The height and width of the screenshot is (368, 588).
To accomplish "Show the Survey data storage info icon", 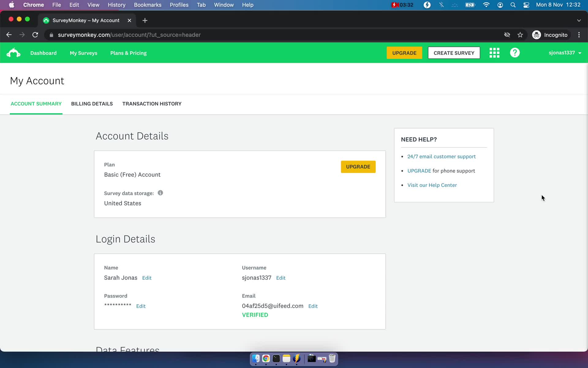I will click(x=160, y=193).
